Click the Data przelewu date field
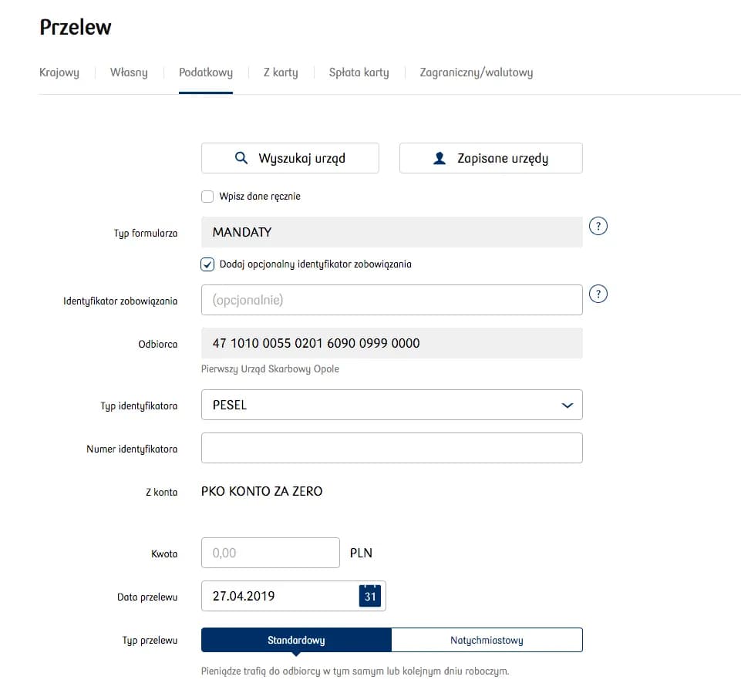Viewport: 741px width, 700px height. coord(278,596)
